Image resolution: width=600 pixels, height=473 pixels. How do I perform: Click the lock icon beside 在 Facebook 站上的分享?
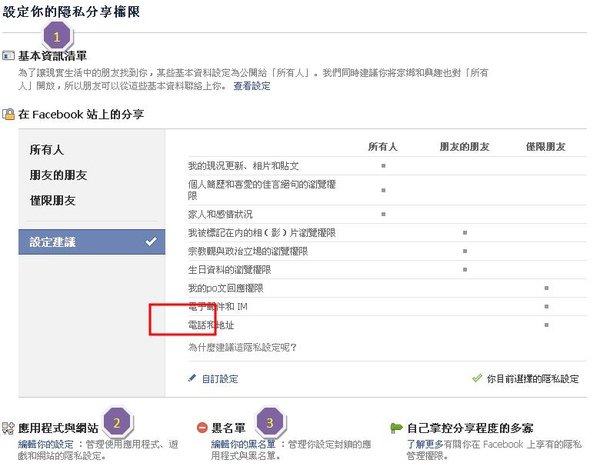pyautogui.click(x=8, y=114)
